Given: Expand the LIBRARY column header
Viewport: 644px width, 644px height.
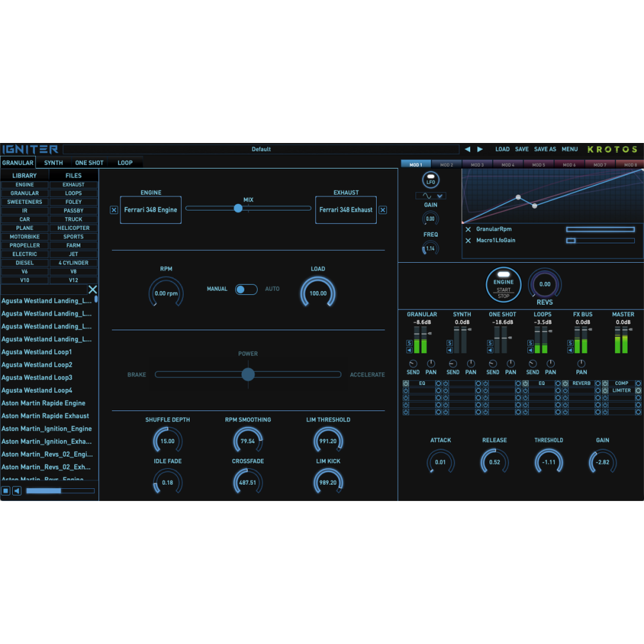Looking at the screenshot, I should click(x=24, y=175).
